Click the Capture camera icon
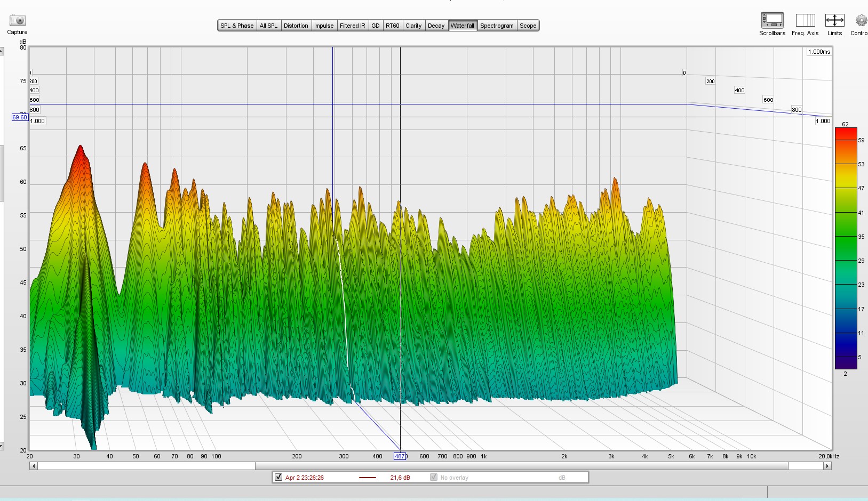This screenshot has width=868, height=501. pos(18,20)
